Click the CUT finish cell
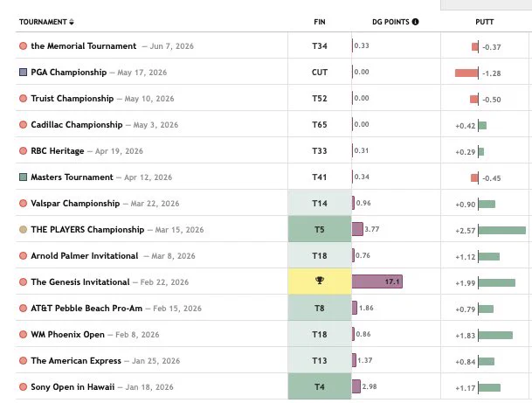 coord(320,72)
